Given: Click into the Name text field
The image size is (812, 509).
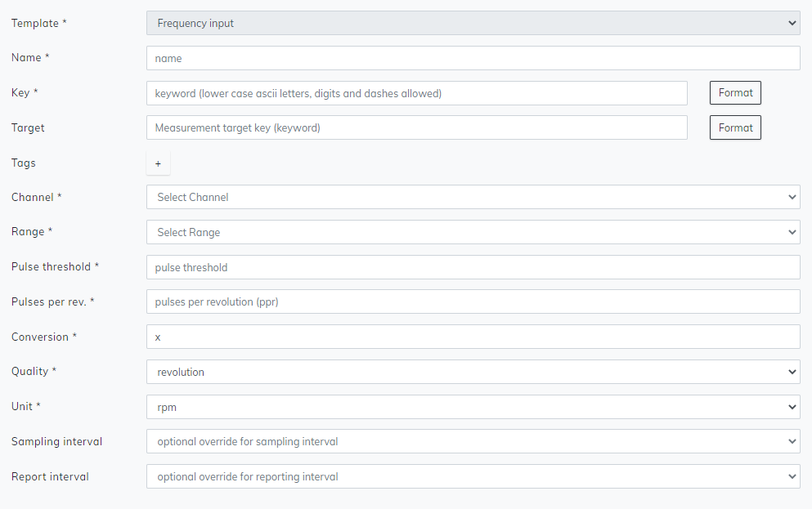Looking at the screenshot, I should pyautogui.click(x=473, y=59).
